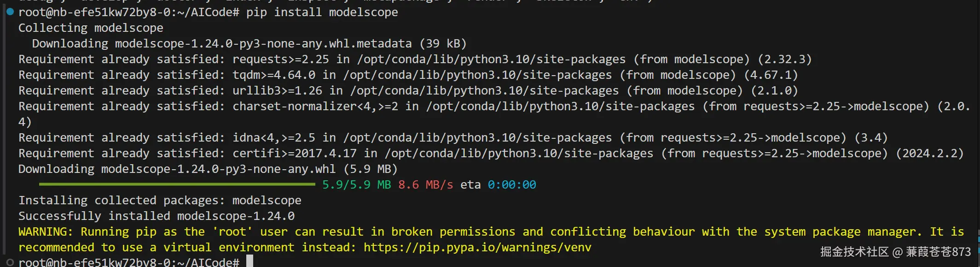This screenshot has width=980, height=267.
Task: Click the cursor block at the final prompt
Action: point(249,261)
